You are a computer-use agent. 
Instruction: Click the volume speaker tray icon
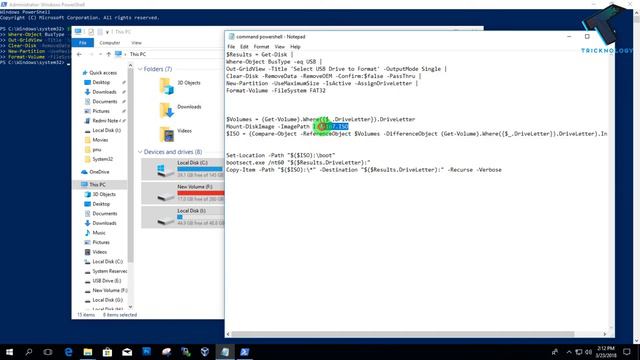[588, 352]
